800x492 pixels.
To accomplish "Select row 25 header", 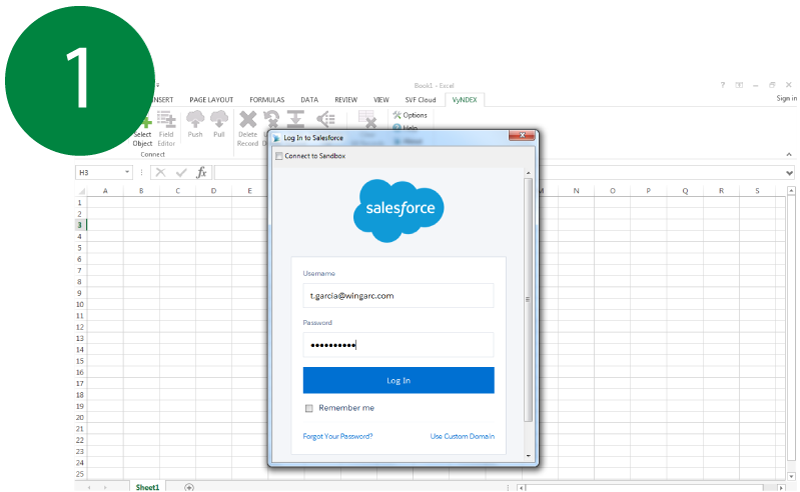I will coord(80,474).
